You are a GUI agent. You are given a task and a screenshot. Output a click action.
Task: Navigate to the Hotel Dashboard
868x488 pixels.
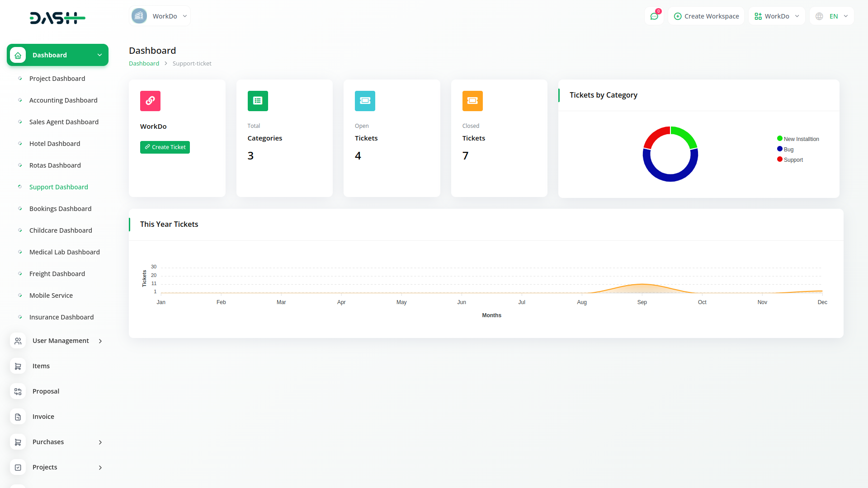54,143
